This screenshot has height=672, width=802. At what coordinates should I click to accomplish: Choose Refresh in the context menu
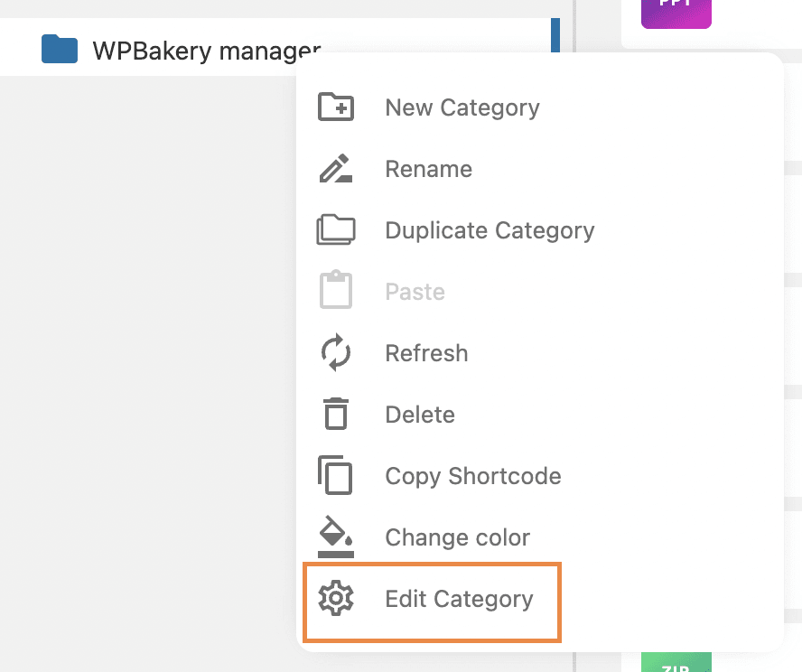[426, 353]
